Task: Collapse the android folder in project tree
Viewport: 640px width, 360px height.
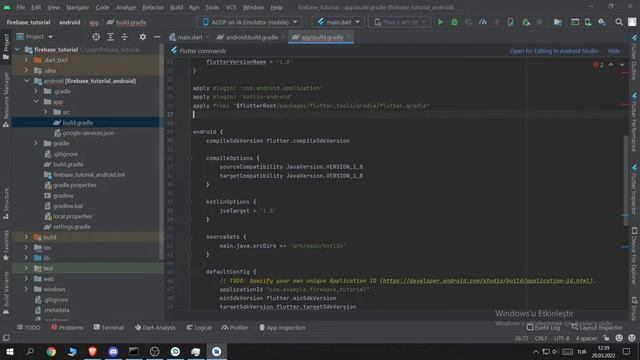Action: tap(27, 81)
